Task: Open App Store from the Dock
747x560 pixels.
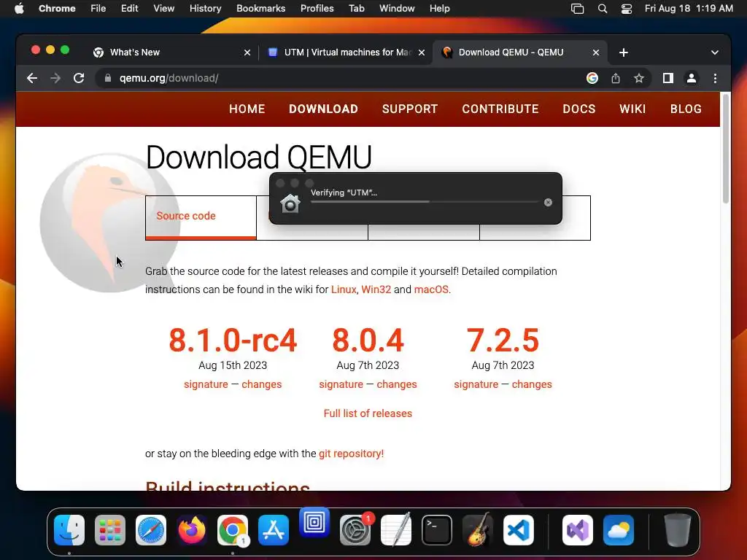Action: pos(274,530)
